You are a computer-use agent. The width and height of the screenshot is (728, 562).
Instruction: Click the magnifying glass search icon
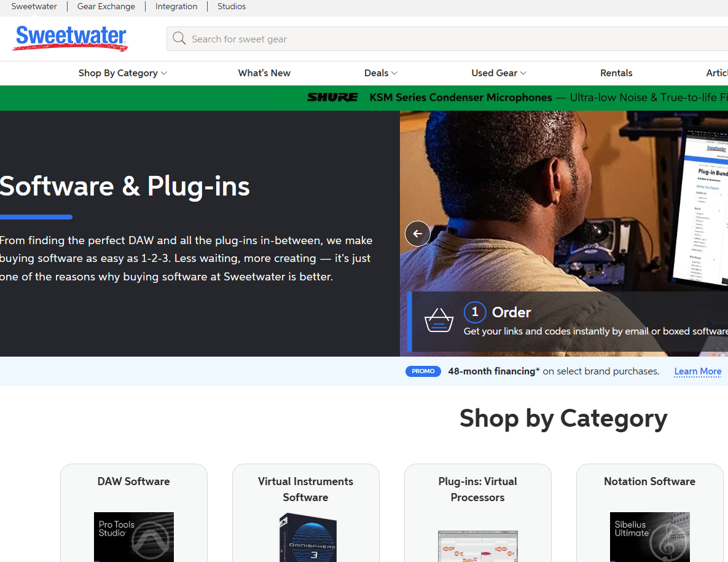coord(179,39)
